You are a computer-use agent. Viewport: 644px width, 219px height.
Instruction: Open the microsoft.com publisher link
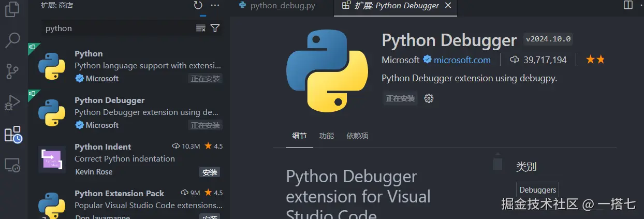[462, 60]
